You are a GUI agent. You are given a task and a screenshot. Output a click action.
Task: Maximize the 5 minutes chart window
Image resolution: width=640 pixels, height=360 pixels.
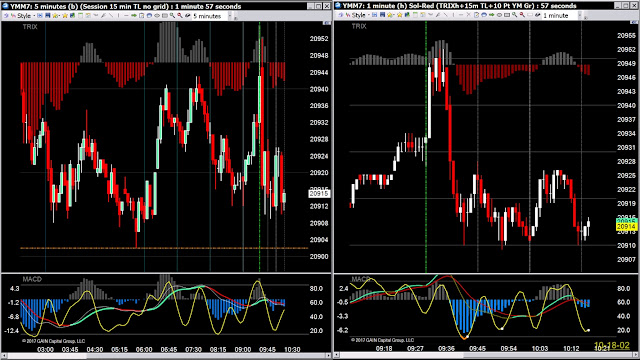[x=319, y=6]
